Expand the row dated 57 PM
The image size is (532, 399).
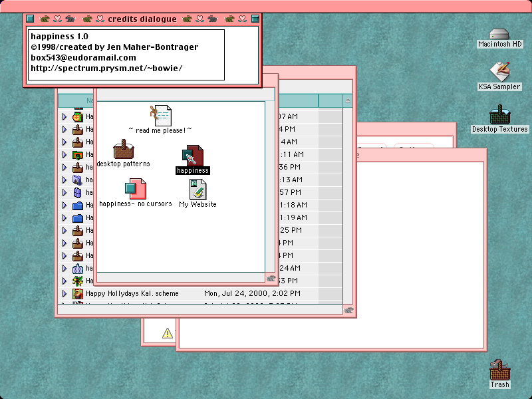(65, 193)
